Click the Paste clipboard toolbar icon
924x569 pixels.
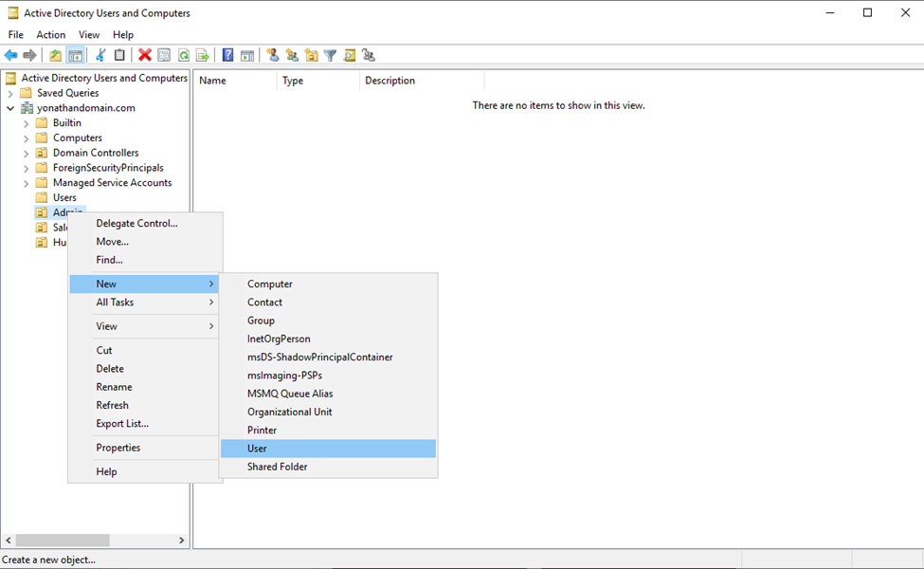pos(119,55)
